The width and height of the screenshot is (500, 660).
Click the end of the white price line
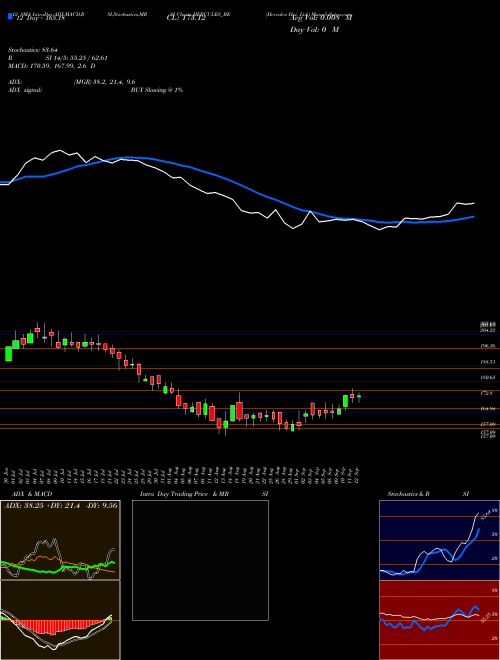(474, 203)
